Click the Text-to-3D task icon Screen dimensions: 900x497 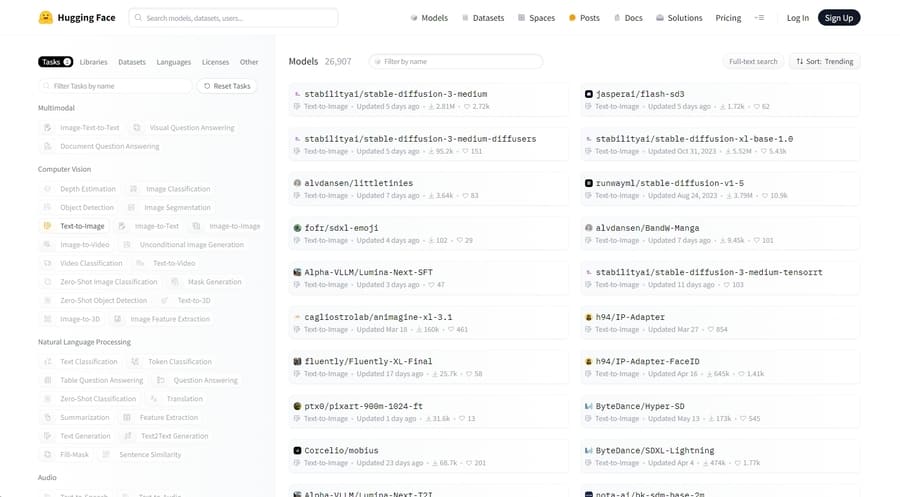coord(165,300)
